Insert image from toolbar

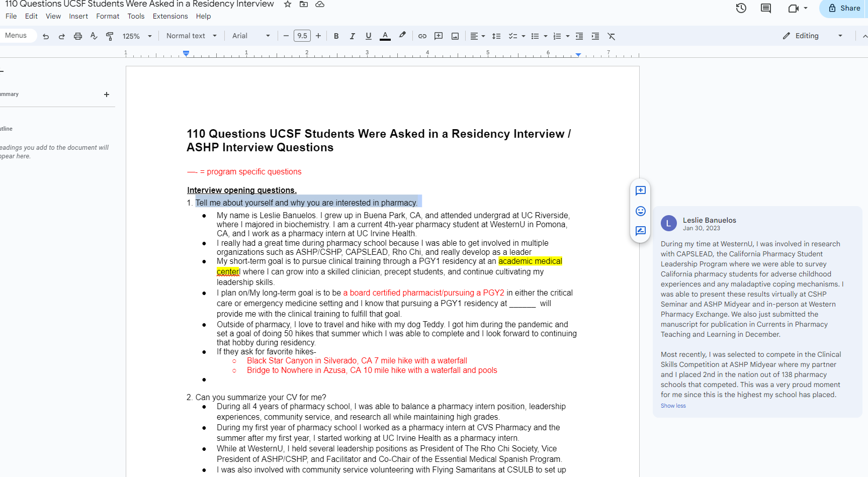(x=455, y=36)
